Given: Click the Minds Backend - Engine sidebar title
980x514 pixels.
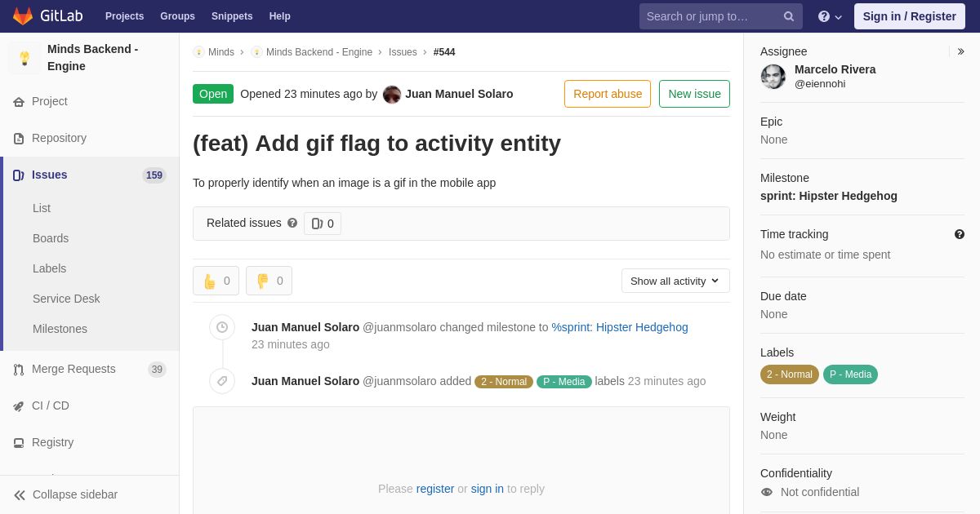Looking at the screenshot, I should coord(92,57).
